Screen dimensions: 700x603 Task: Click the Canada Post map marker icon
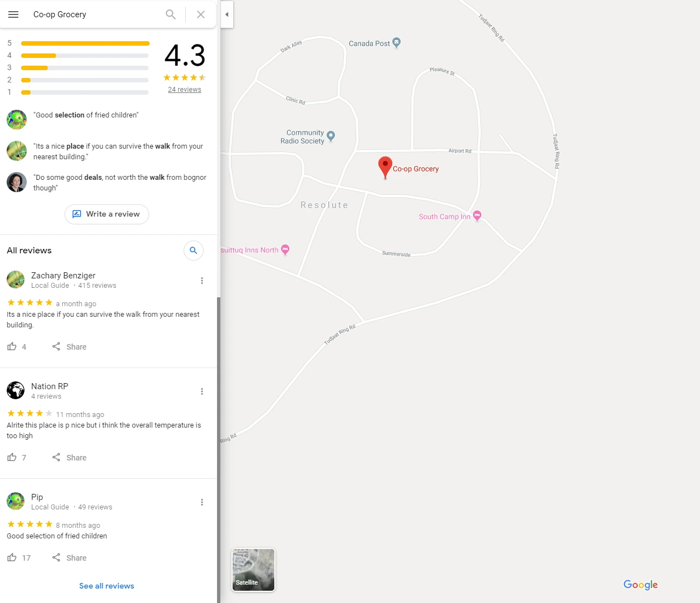click(397, 43)
